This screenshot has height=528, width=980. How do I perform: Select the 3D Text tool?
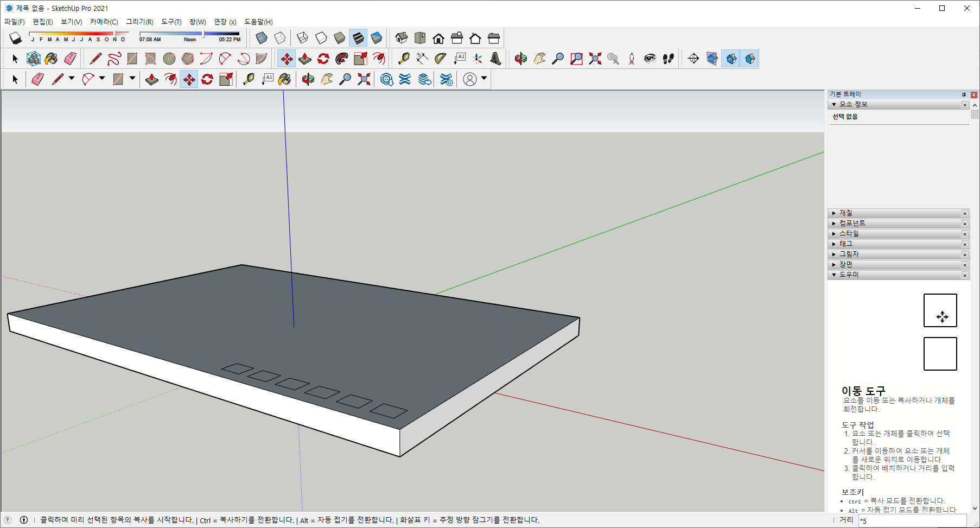point(496,59)
